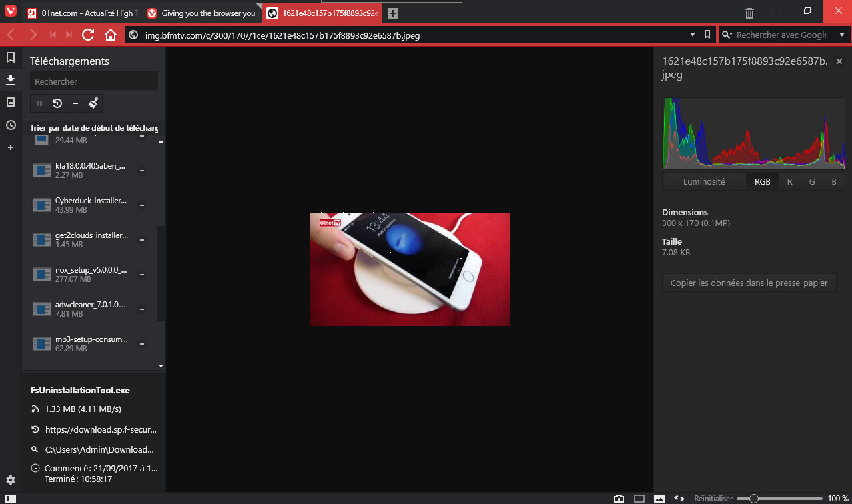Click Réinitialiser to reset the zoom
The height and width of the screenshot is (504, 852).
(x=713, y=498)
